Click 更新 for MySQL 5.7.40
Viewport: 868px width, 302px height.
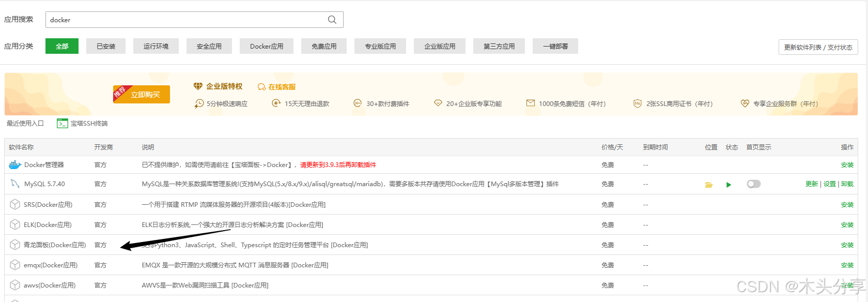pos(812,184)
